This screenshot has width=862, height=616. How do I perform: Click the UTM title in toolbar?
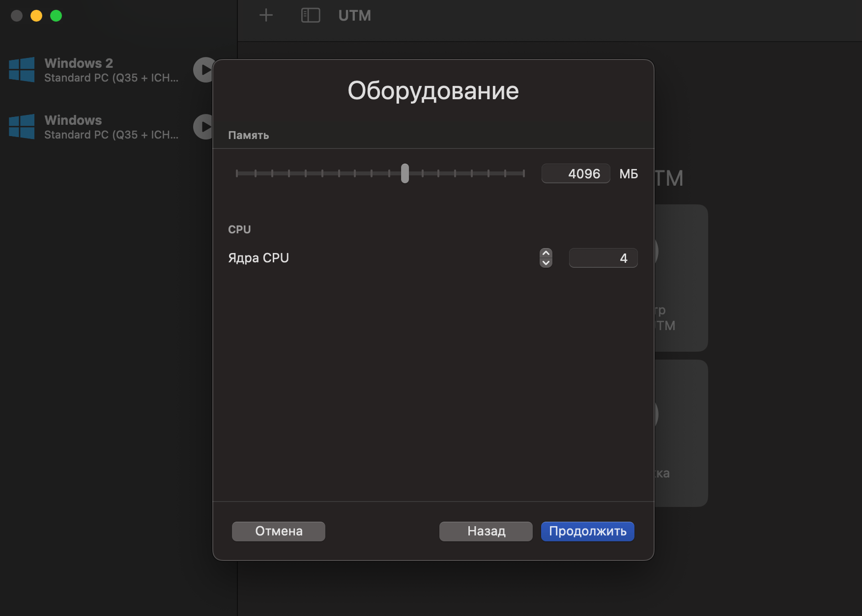tap(354, 15)
